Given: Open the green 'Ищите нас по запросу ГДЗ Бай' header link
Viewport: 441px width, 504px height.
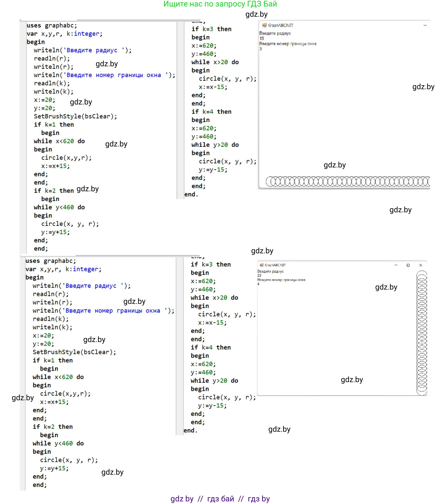Looking at the screenshot, I should tap(220, 4).
